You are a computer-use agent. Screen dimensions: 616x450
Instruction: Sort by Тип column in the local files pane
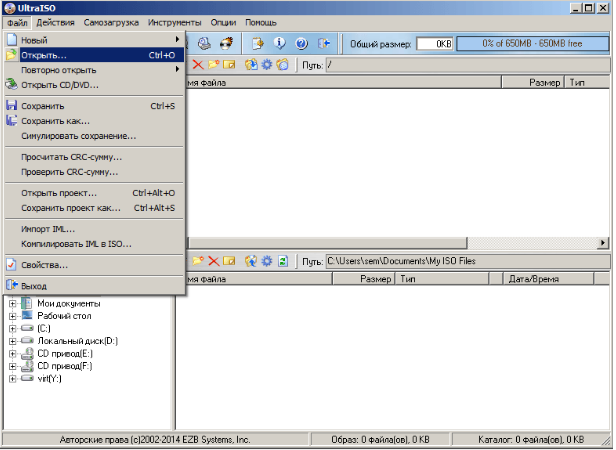[x=442, y=279]
